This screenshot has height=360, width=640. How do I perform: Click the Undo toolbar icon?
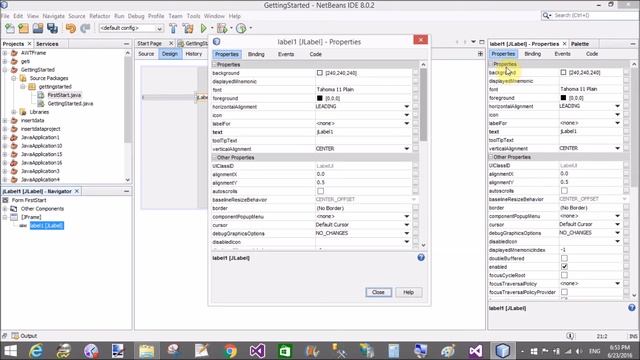[x=71, y=28]
